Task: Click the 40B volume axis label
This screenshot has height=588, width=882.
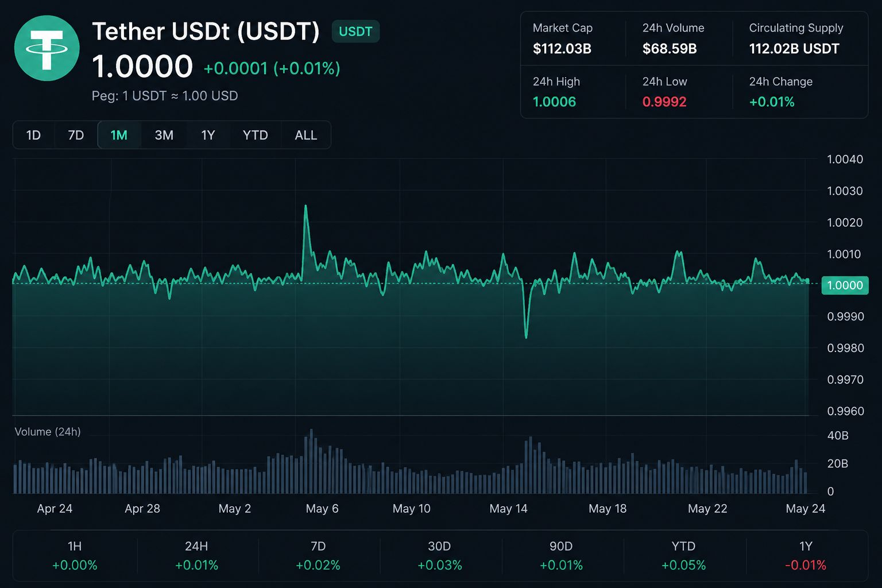Action: pyautogui.click(x=838, y=436)
